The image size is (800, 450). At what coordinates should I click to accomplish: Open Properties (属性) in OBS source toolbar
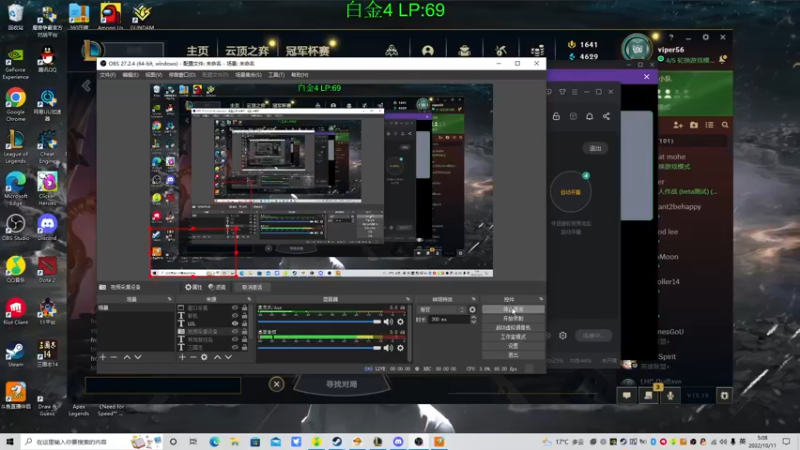click(193, 287)
